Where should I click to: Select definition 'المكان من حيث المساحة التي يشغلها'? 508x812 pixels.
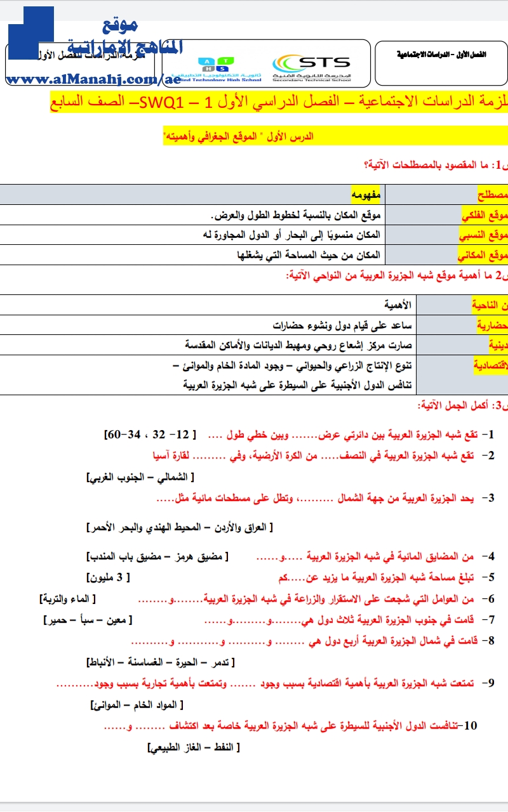[309, 255]
